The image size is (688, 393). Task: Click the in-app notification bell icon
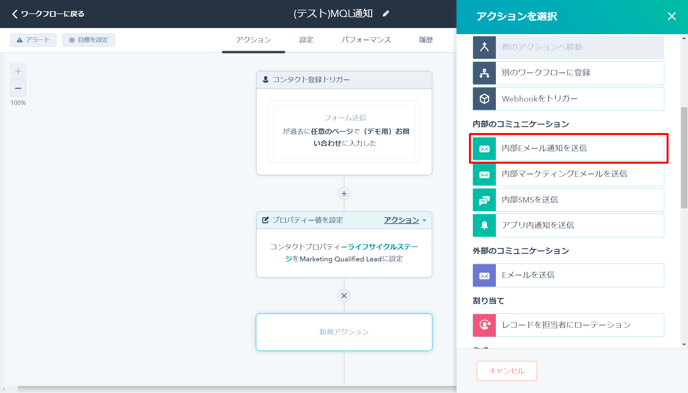click(484, 225)
